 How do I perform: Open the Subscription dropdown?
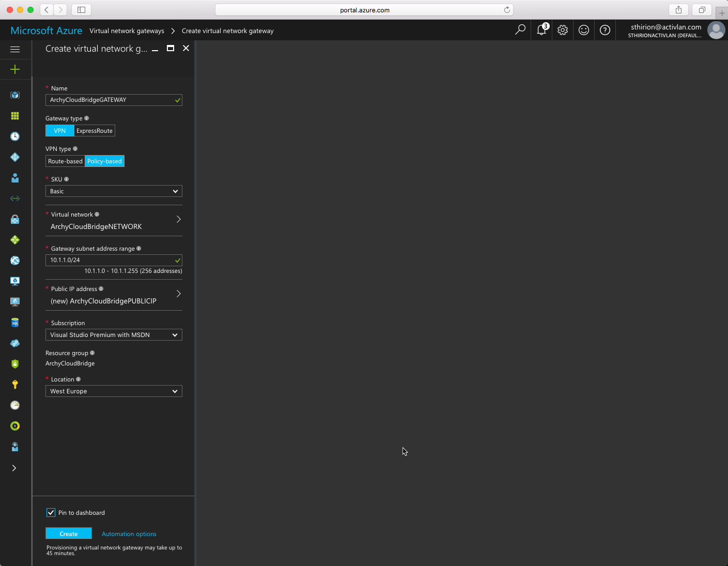coord(114,335)
